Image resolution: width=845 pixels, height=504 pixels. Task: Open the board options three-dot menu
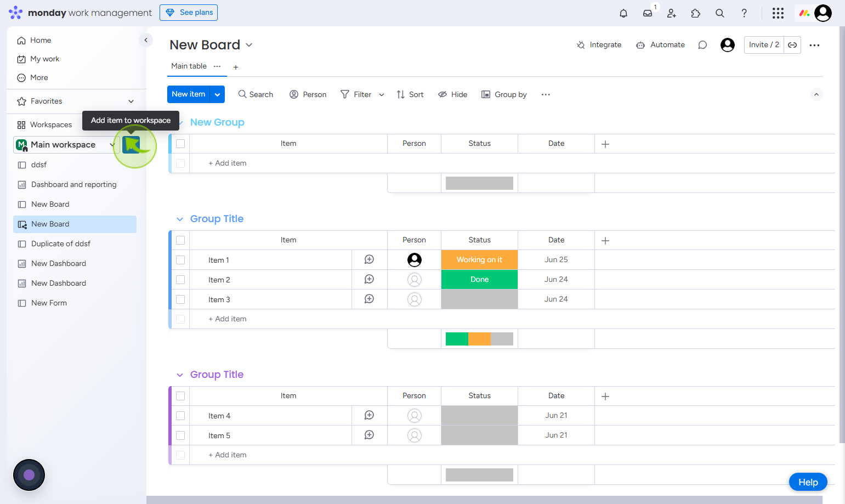click(814, 45)
